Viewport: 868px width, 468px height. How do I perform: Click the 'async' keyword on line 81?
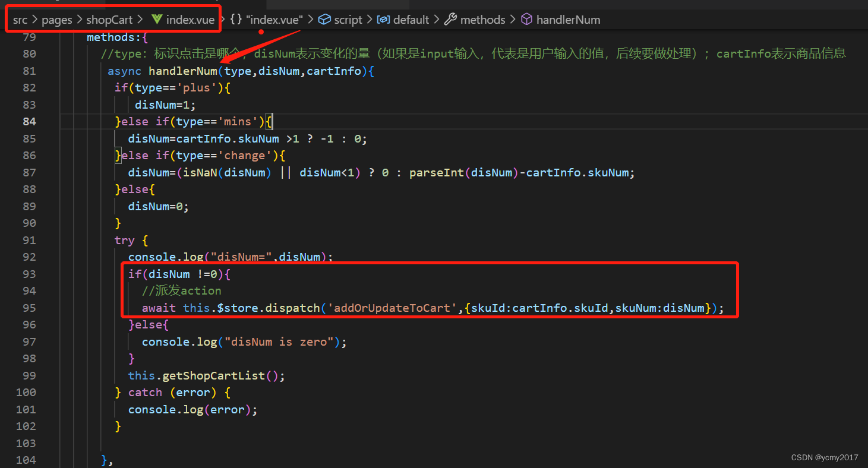[124, 71]
